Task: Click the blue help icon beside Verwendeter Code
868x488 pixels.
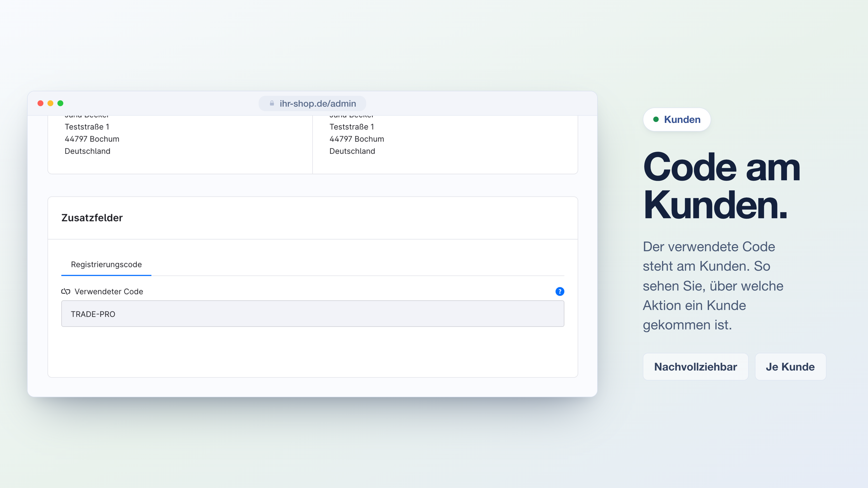Action: point(560,291)
